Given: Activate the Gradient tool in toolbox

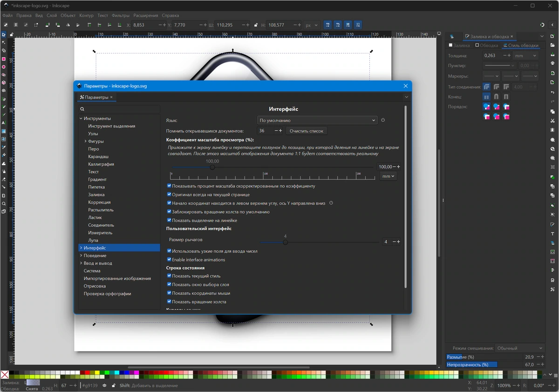Looking at the screenshot, I should pyautogui.click(x=4, y=131).
